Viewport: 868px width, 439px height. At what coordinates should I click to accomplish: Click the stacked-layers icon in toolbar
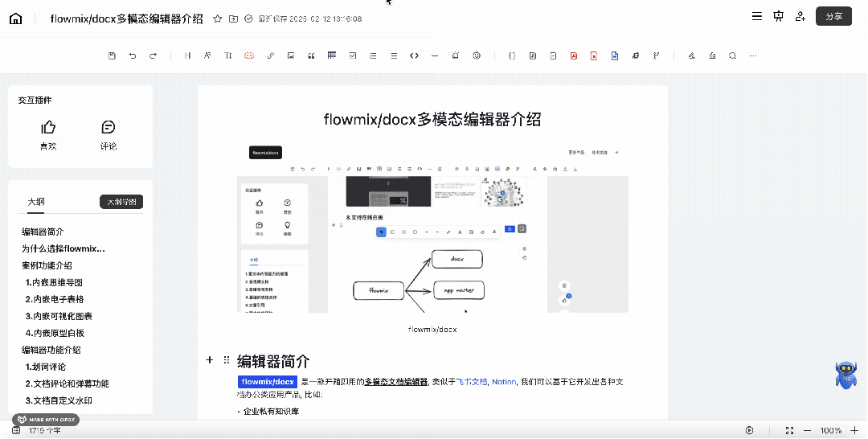(636, 56)
